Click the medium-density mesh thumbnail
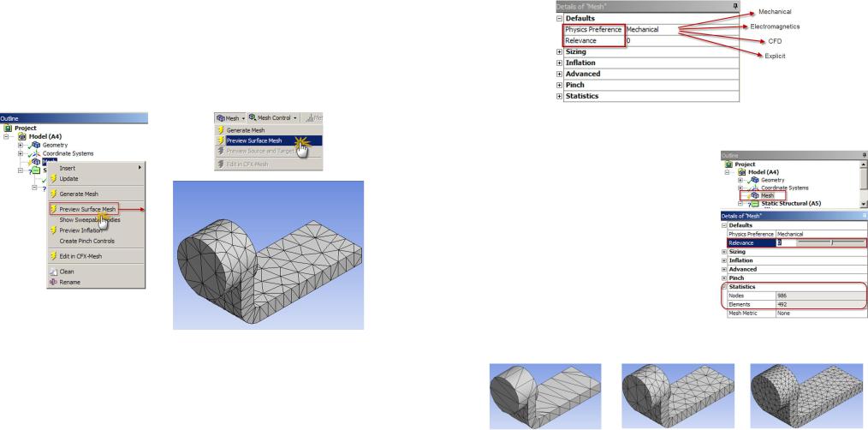Viewport: 868px width, 430px height. [x=678, y=397]
